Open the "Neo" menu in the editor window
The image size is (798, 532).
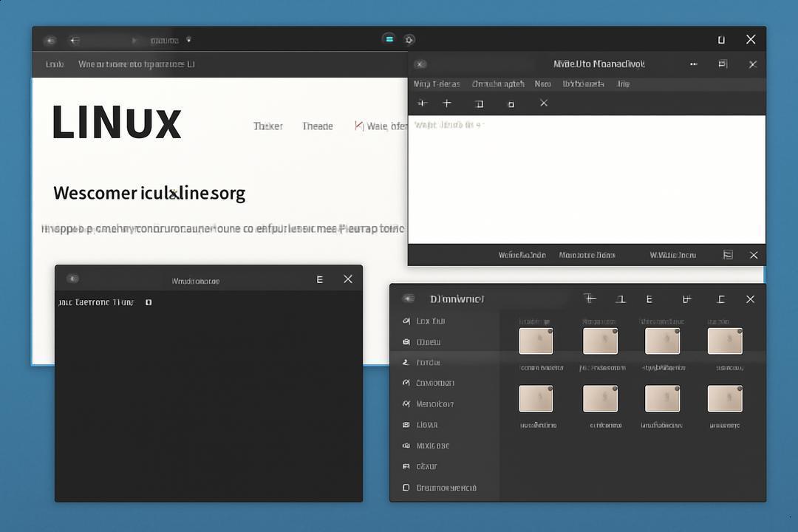pyautogui.click(x=543, y=84)
